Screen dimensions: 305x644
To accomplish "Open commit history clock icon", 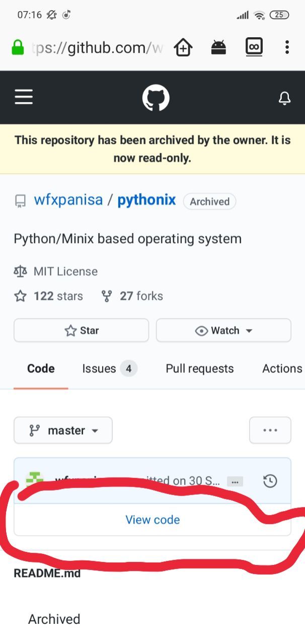I will click(270, 481).
